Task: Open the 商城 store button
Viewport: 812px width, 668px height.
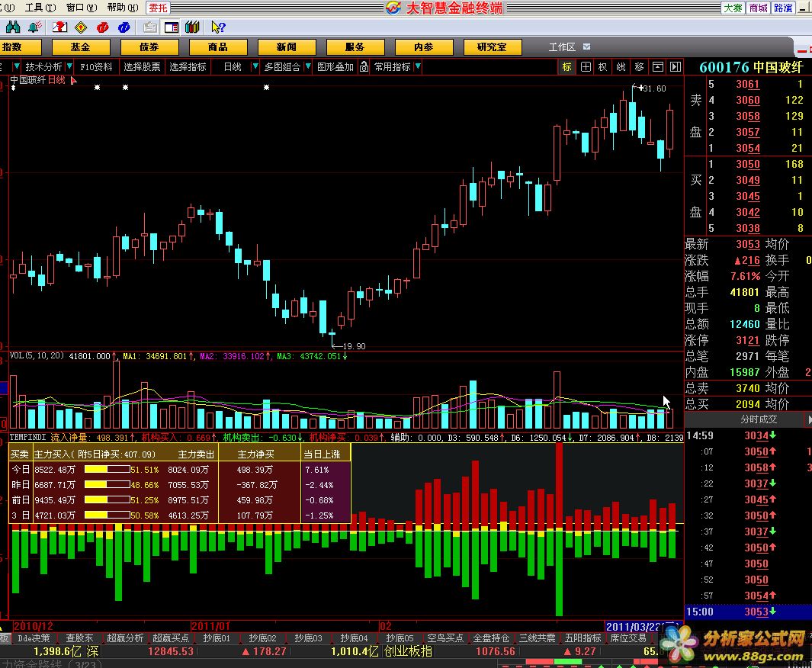Action: [758, 8]
